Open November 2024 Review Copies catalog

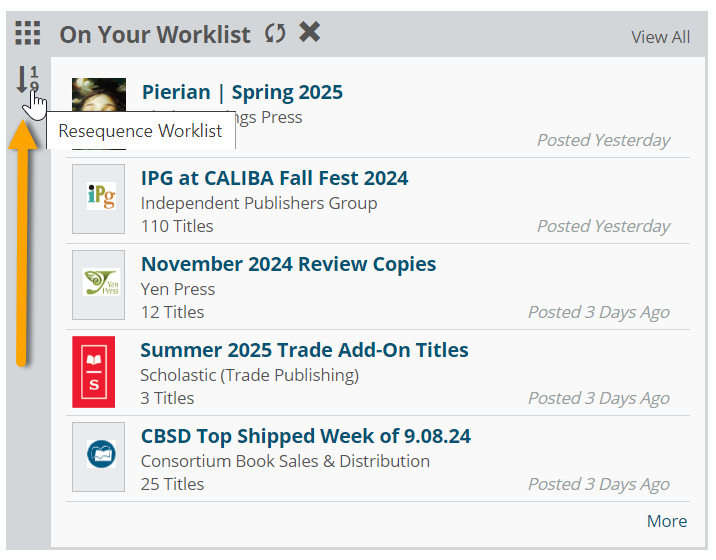tap(289, 264)
